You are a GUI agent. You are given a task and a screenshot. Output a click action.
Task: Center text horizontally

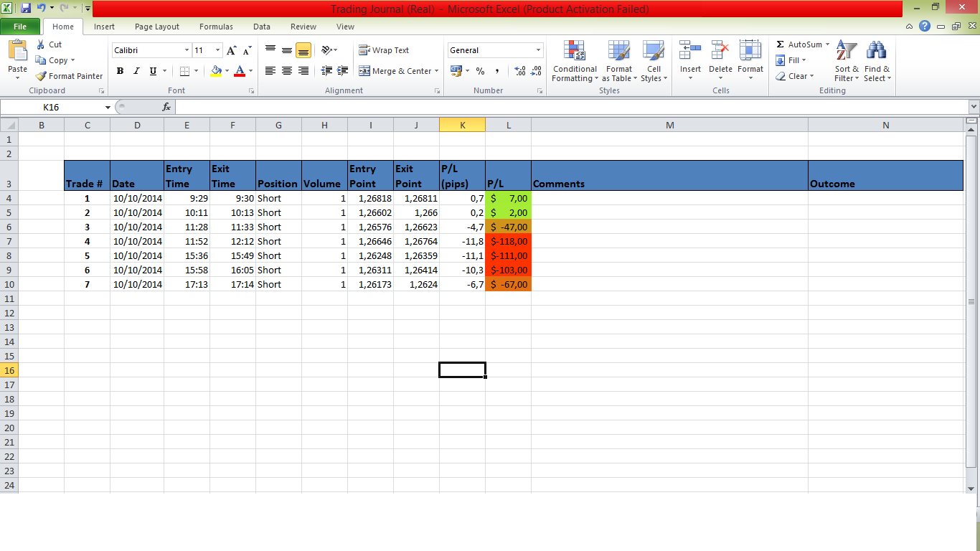[x=287, y=71]
